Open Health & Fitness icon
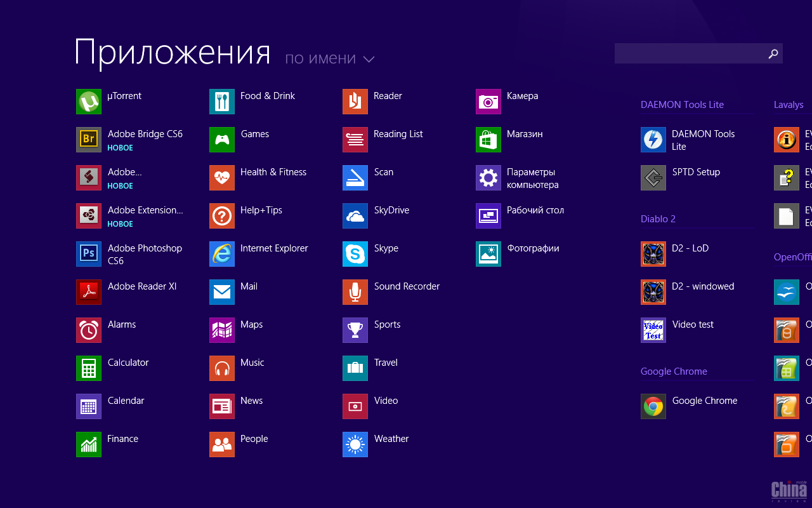Image resolution: width=812 pixels, height=508 pixels. [x=222, y=178]
